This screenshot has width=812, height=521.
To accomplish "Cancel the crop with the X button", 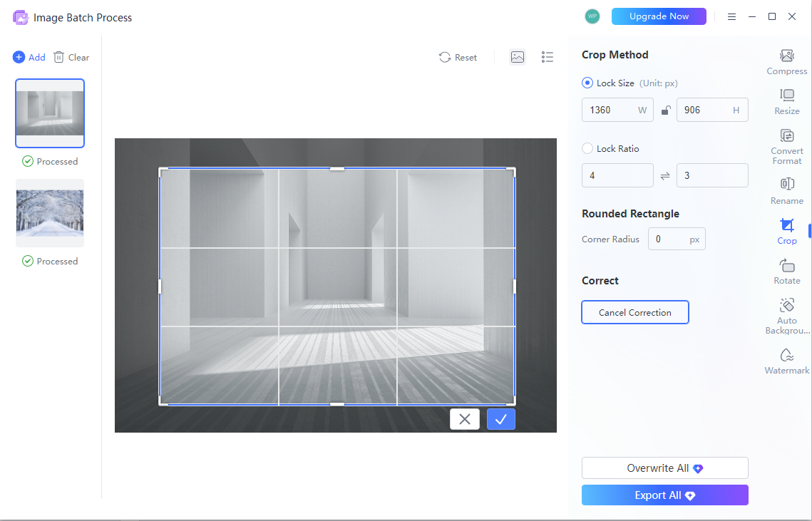I will [x=465, y=419].
